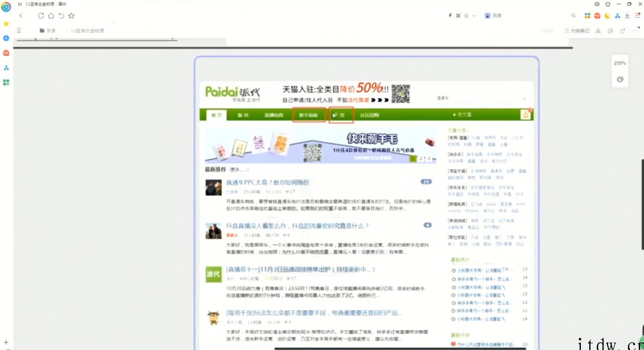Select the 直播电商 navbar tab

(x=274, y=115)
